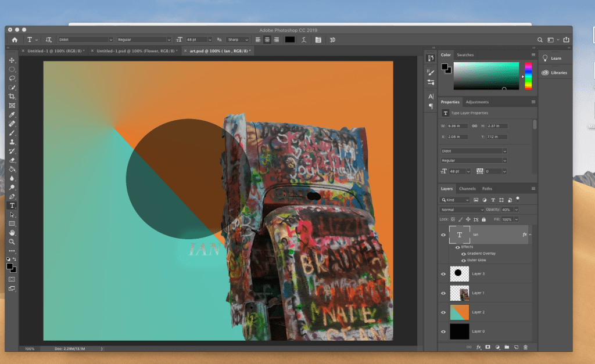Toggle all Effects visibility eye
Image resolution: width=595 pixels, height=364 pixels.
458,247
